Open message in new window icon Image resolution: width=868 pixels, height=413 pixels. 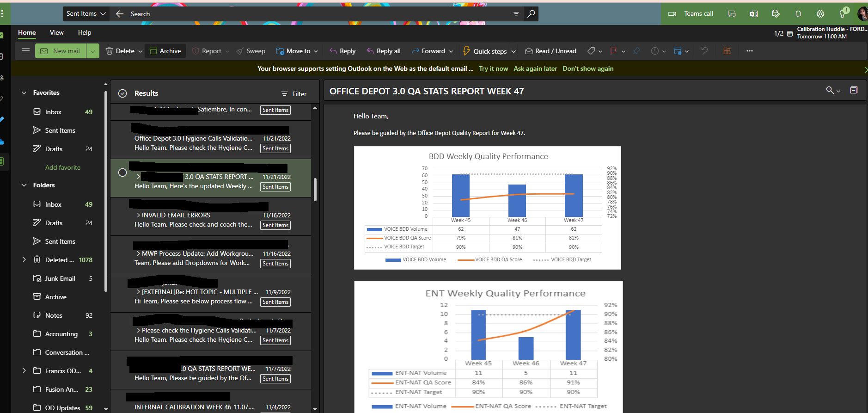point(854,90)
